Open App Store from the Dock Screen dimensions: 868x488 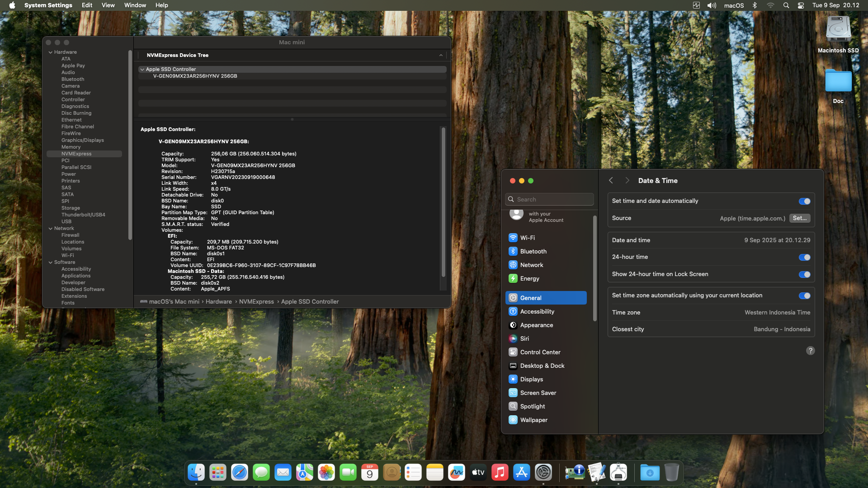[x=522, y=473]
